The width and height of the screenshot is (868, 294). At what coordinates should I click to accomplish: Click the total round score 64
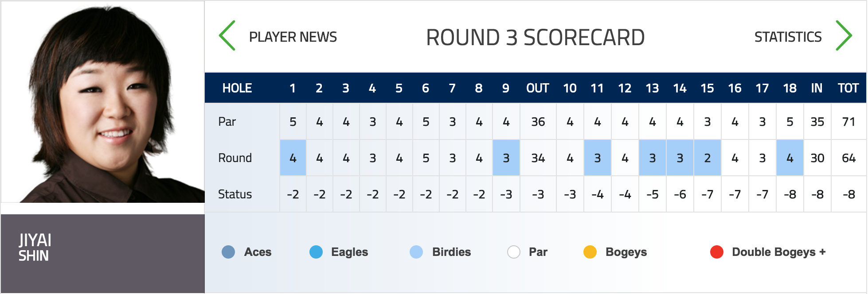point(849,158)
